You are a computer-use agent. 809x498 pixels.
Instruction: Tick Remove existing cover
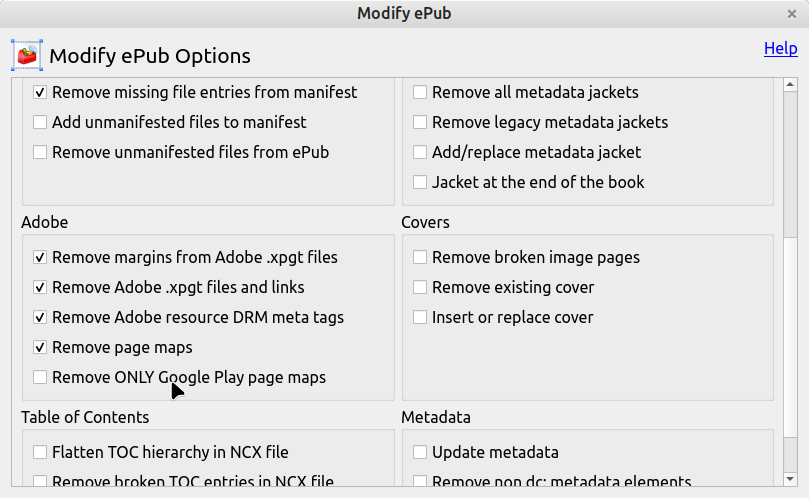(x=420, y=287)
